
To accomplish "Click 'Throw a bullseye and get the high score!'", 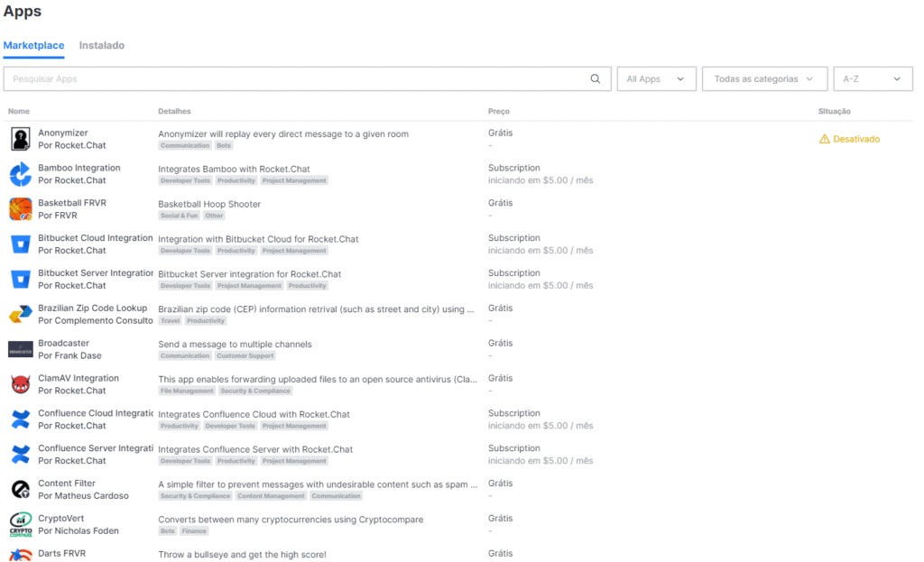I will point(242,555).
